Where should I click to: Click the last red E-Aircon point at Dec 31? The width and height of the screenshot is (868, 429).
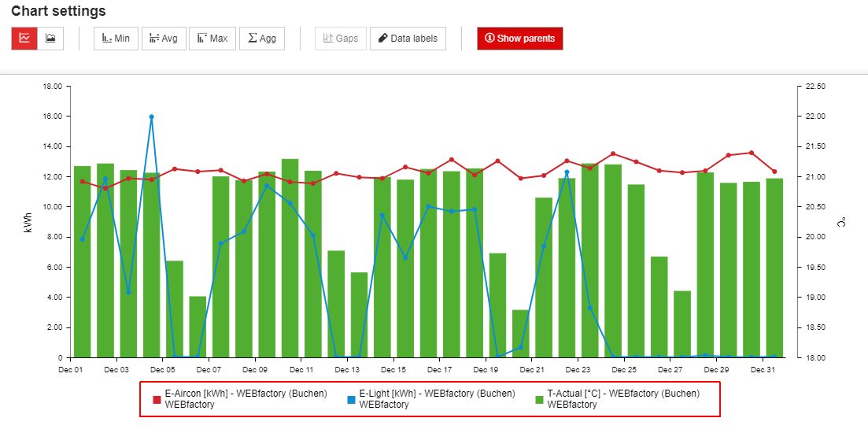click(x=774, y=172)
